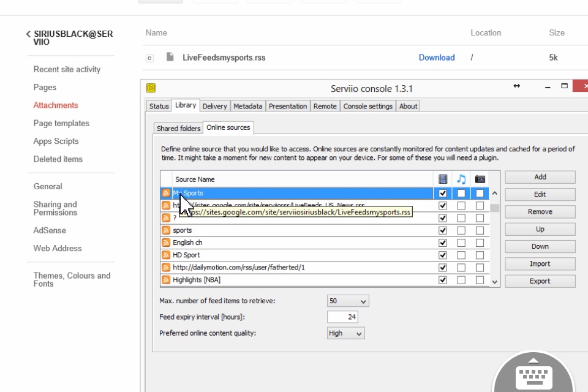Open the on-screen keyboard button
This screenshot has width=588, height=392.
(533, 373)
